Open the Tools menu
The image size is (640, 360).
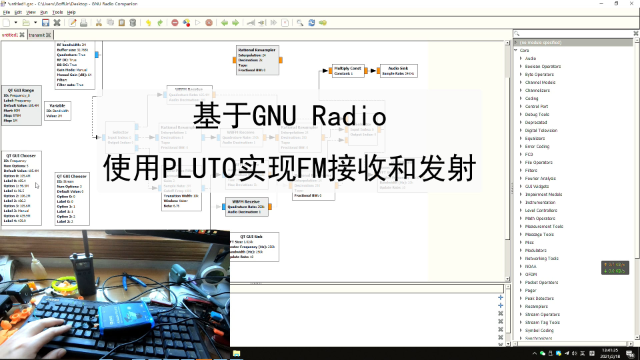click(x=58, y=12)
